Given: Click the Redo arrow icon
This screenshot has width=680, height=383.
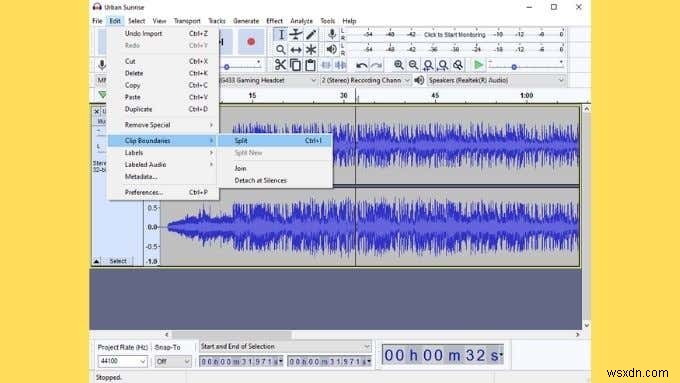Looking at the screenshot, I should coord(376,65).
